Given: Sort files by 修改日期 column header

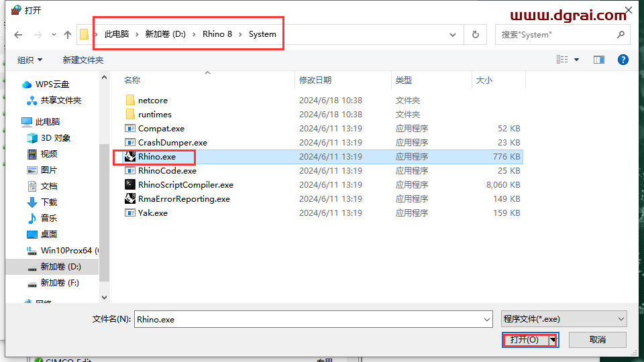Looking at the screenshot, I should coord(315,80).
